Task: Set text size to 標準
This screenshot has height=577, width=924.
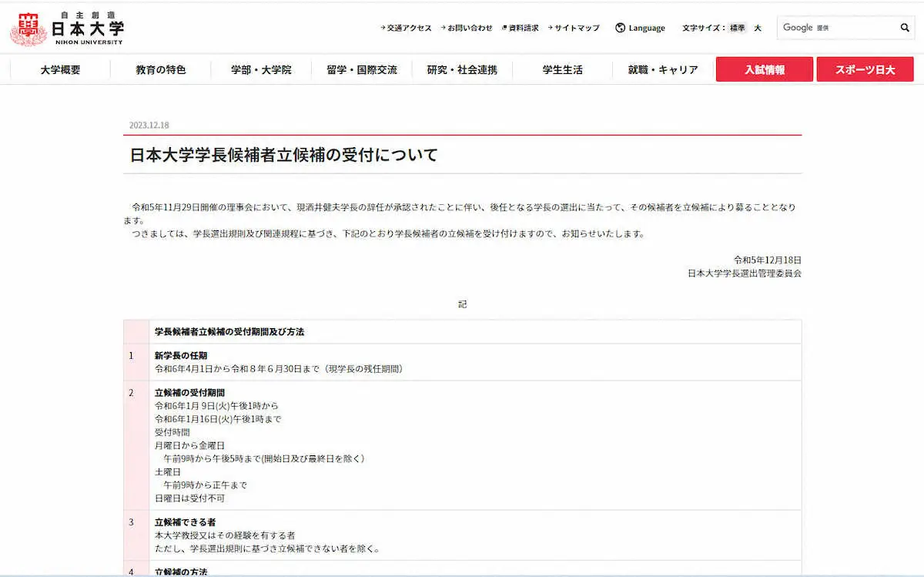Action: [737, 28]
